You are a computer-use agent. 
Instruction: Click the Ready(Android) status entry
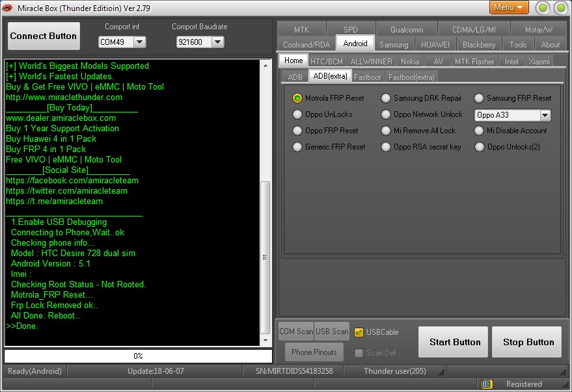[x=34, y=371]
